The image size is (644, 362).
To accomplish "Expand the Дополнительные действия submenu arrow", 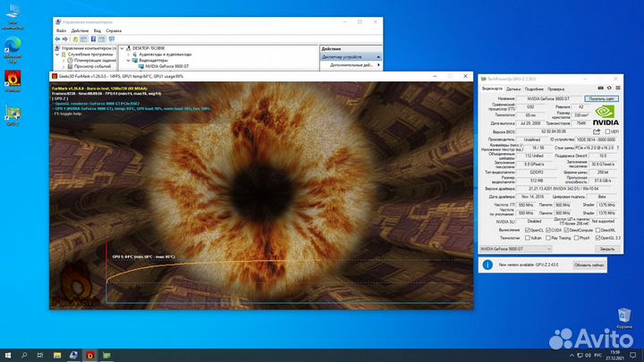I will click(x=378, y=65).
